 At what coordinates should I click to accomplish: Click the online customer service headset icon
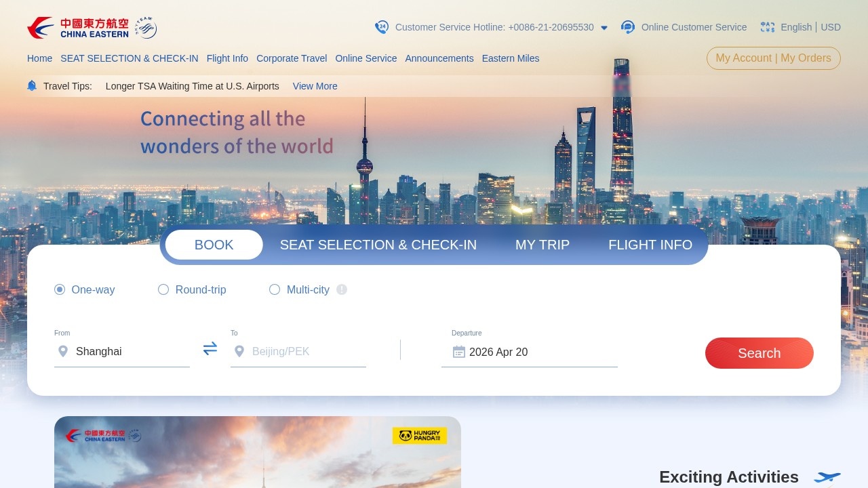pos(628,27)
